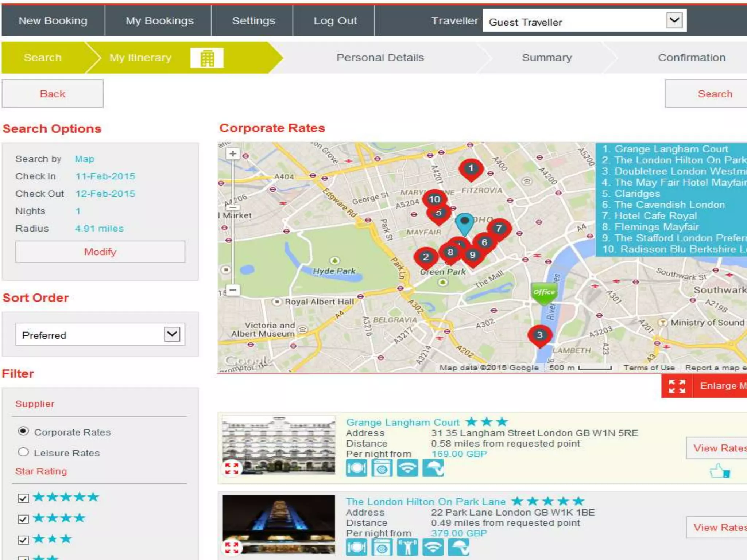The image size is (747, 560).
Task: Click the 379.00 GBP nightly price
Action: coord(459,533)
